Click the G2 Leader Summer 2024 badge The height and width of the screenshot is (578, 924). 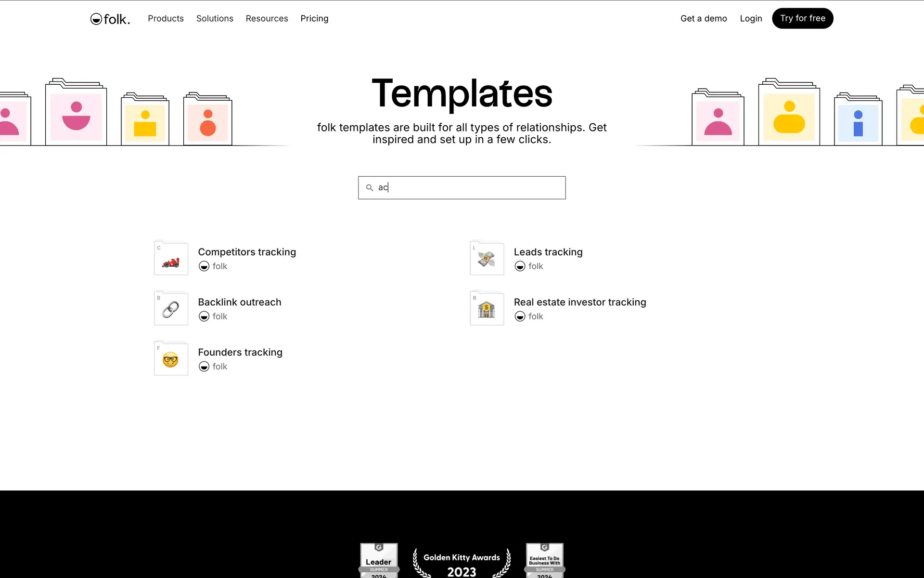pyautogui.click(x=379, y=561)
